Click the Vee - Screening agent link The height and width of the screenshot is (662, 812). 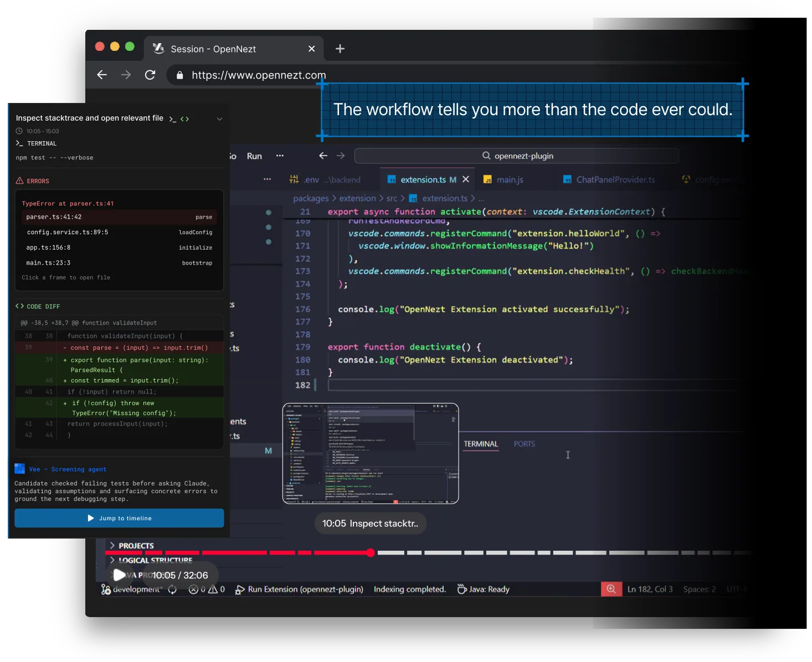68,469
